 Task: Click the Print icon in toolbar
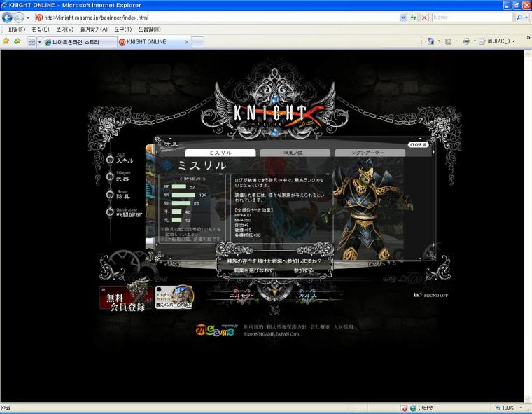click(466, 41)
